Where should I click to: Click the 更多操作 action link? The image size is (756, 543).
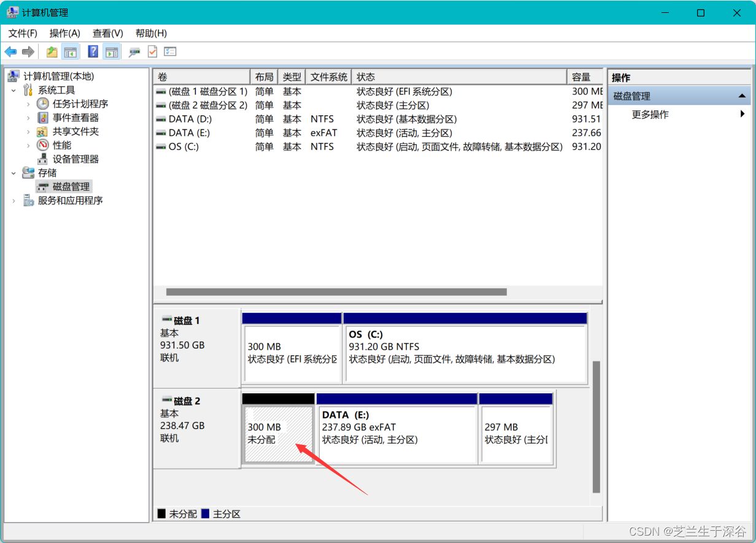[650, 114]
